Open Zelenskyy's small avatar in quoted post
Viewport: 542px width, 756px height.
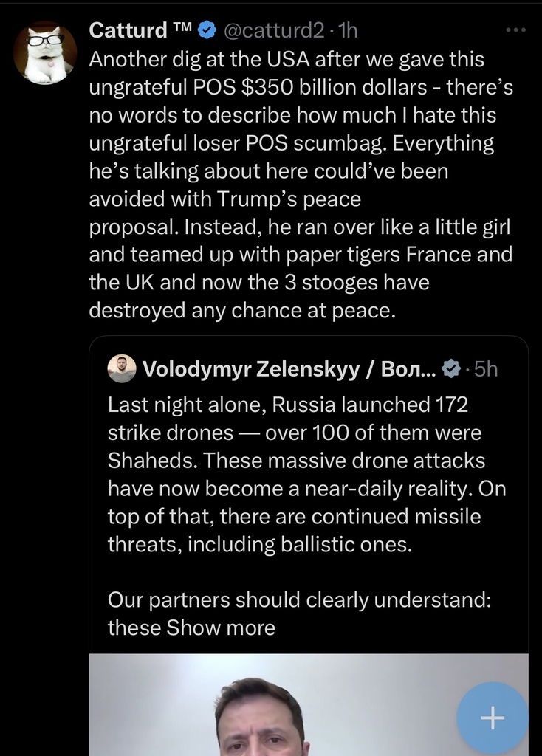122,368
